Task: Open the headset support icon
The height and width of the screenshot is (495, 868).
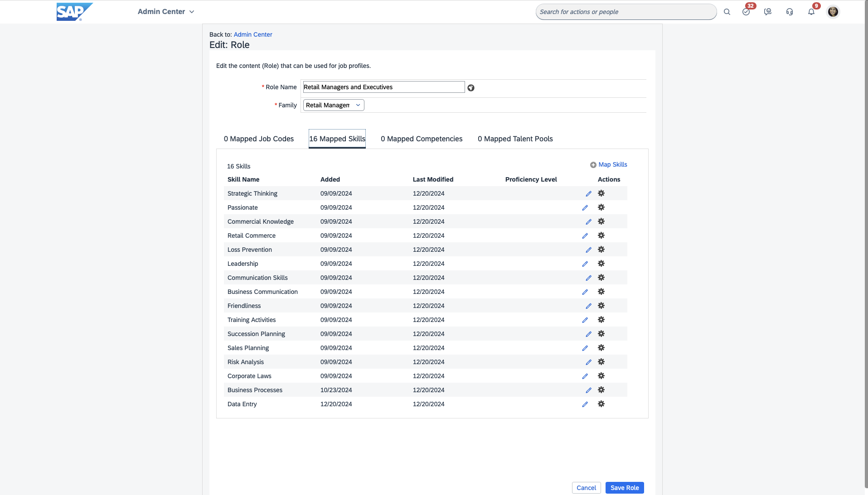Action: click(789, 12)
